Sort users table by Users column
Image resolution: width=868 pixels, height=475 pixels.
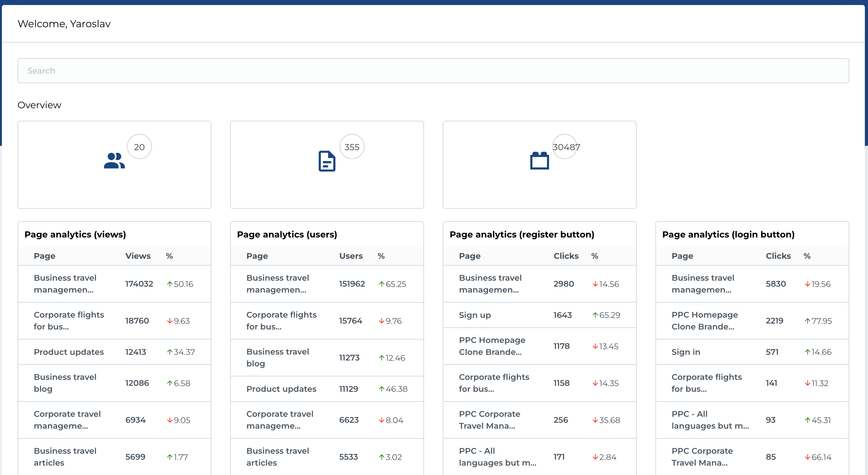tap(351, 256)
